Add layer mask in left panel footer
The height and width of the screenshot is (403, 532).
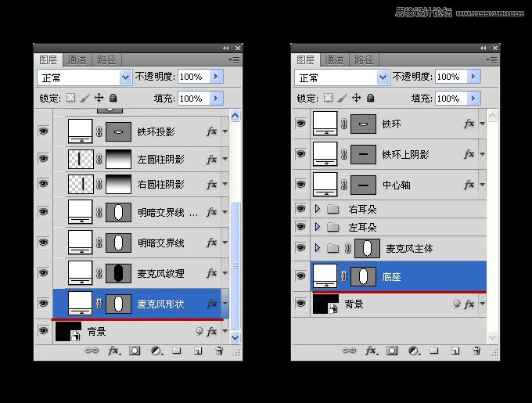point(135,351)
